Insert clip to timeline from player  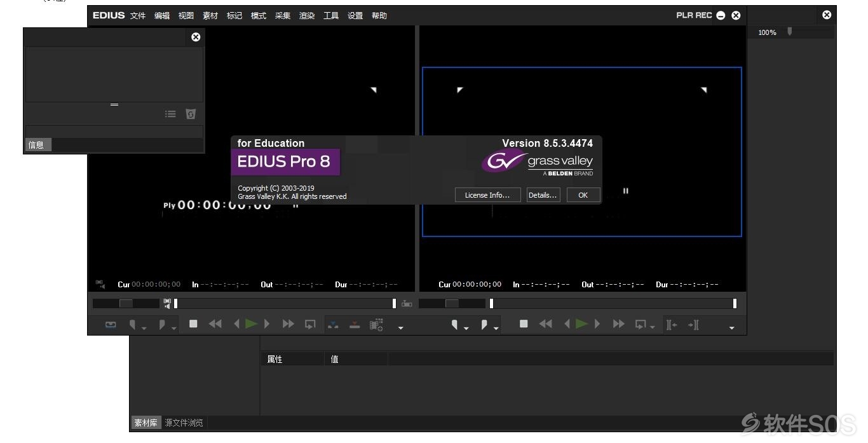333,325
